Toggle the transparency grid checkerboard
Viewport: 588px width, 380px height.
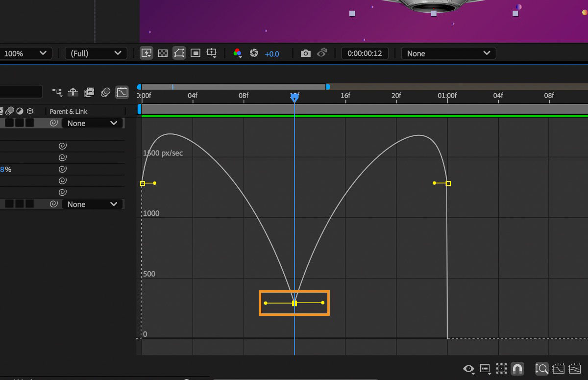163,53
